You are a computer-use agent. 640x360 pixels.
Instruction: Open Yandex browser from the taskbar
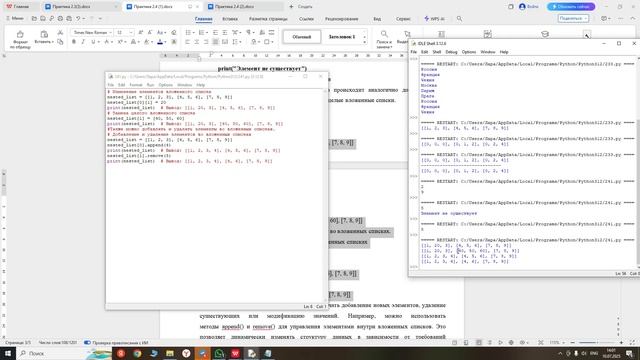[186, 353]
